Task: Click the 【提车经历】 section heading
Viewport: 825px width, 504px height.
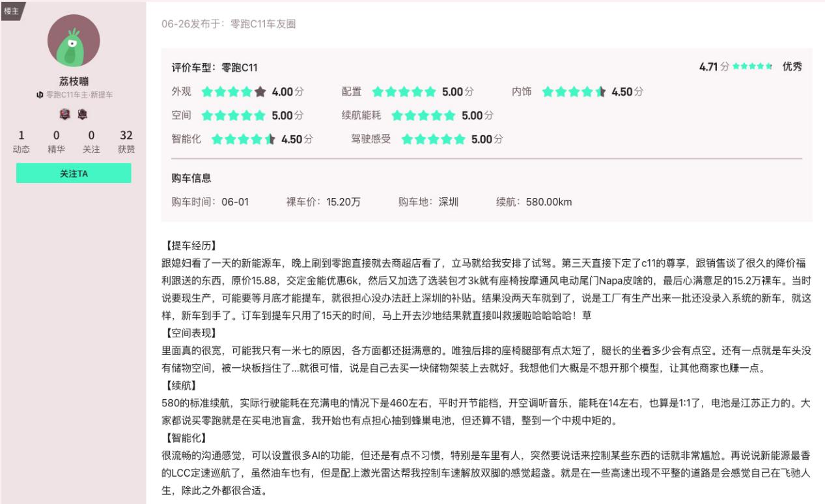Action: tap(189, 246)
